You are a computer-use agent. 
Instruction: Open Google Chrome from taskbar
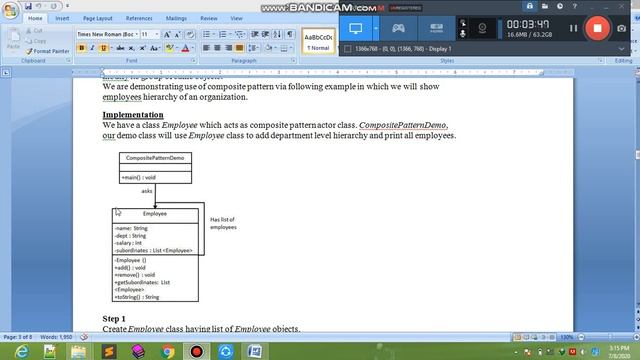coord(167,351)
